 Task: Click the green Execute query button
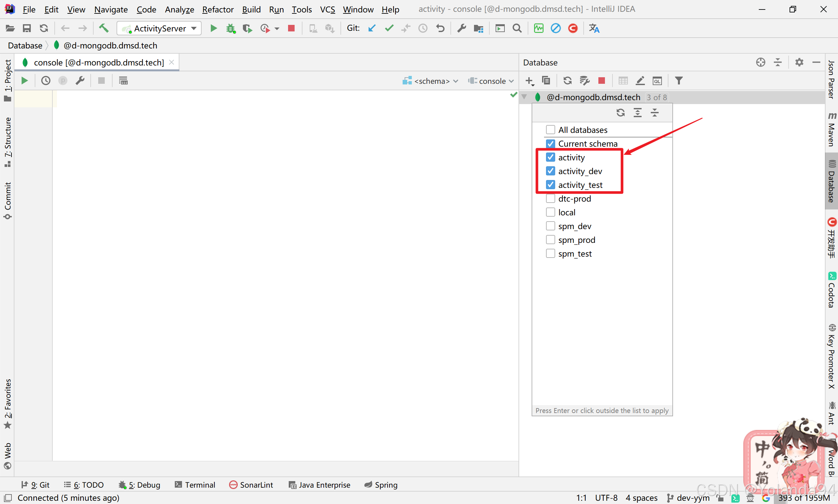25,81
